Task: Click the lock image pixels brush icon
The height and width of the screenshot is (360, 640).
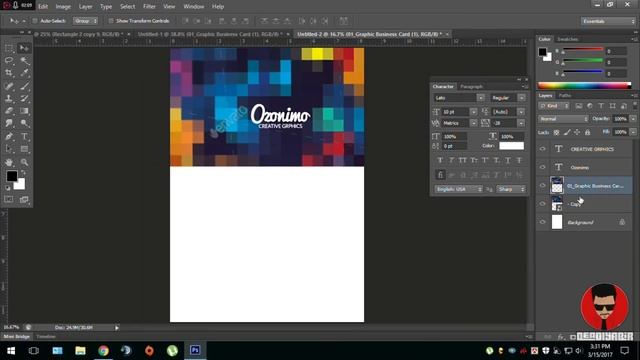Action: click(x=567, y=132)
